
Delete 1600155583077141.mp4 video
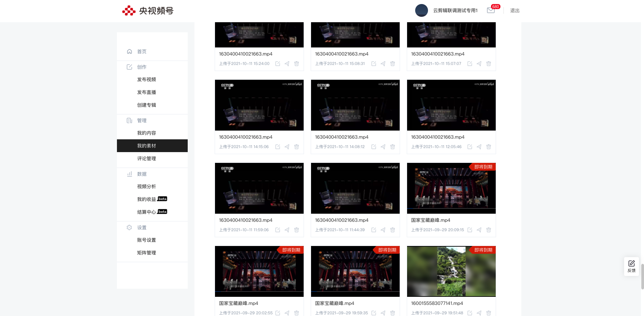pos(489,313)
